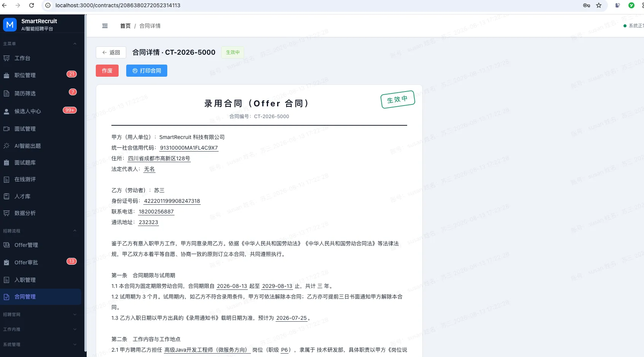The height and width of the screenshot is (357, 644).
Task: Click the red 作废 button
Action: point(107,71)
